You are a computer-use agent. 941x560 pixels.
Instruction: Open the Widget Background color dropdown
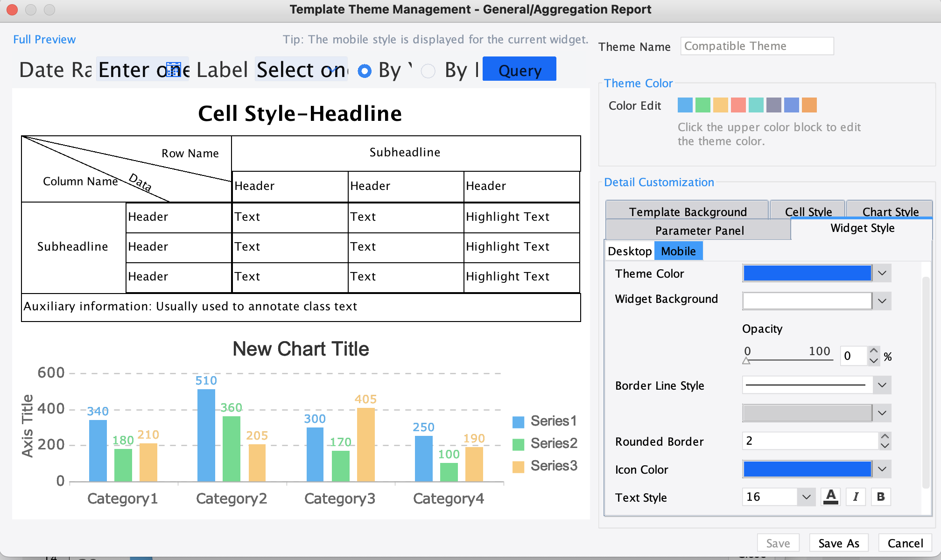(882, 301)
